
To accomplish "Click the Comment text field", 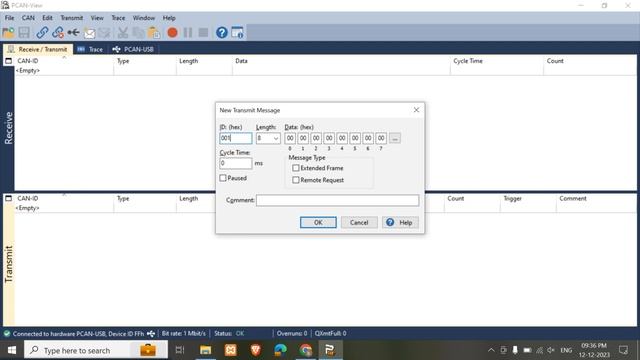I will tap(338, 200).
